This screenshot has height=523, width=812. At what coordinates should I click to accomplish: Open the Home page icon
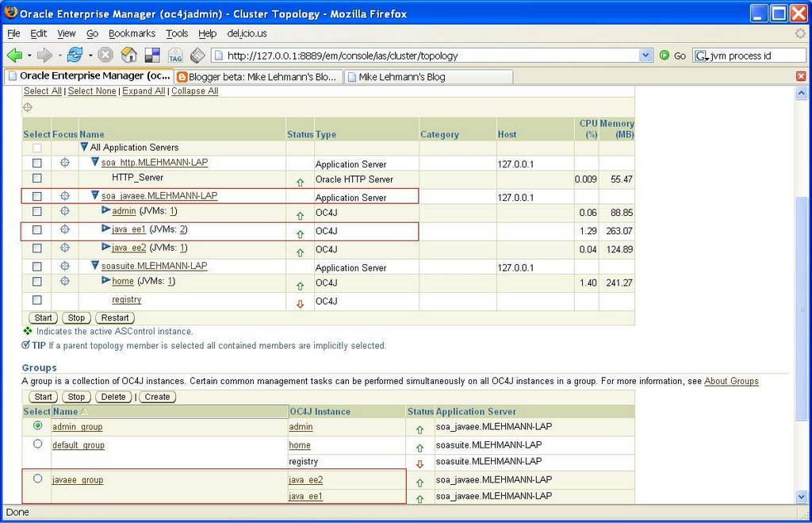[129, 55]
